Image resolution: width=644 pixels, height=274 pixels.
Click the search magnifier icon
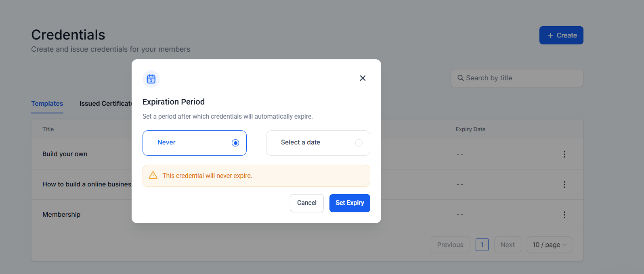pos(460,78)
